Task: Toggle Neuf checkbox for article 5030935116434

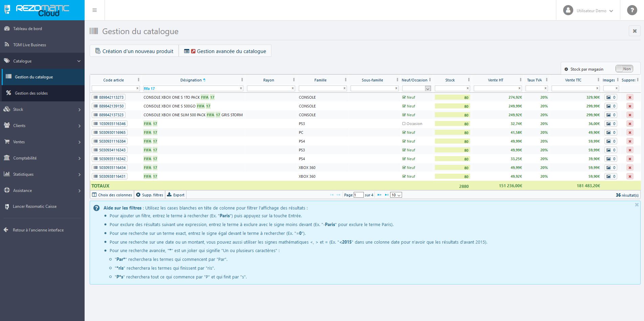Action: click(x=404, y=168)
